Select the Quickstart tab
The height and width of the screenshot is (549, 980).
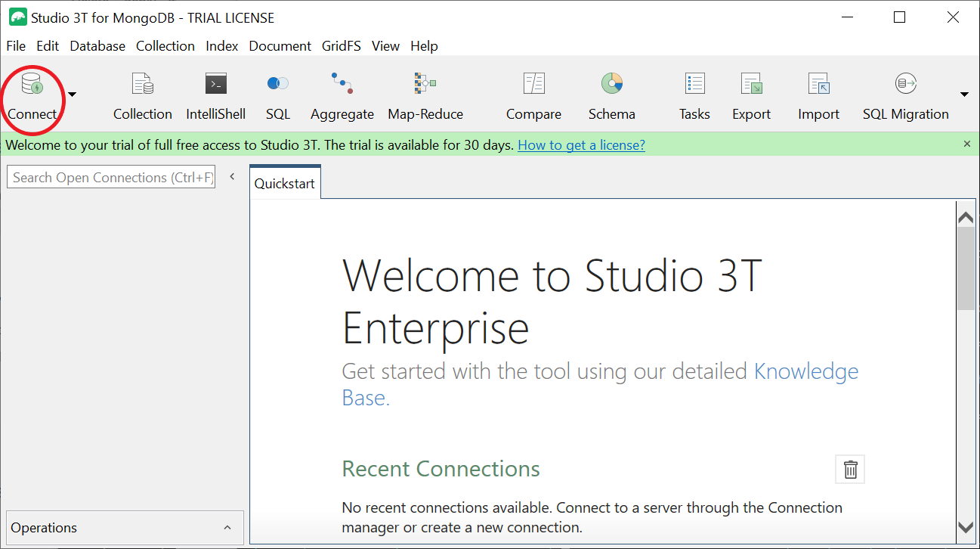click(x=284, y=182)
